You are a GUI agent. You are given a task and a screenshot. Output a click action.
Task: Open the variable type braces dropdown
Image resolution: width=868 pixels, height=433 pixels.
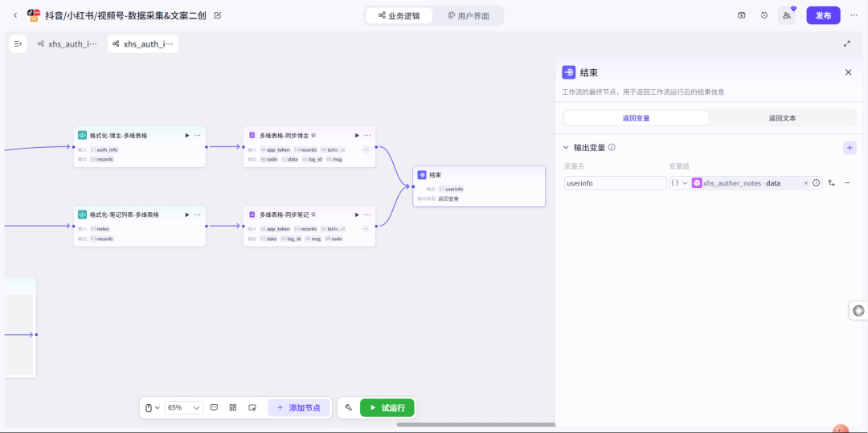679,183
